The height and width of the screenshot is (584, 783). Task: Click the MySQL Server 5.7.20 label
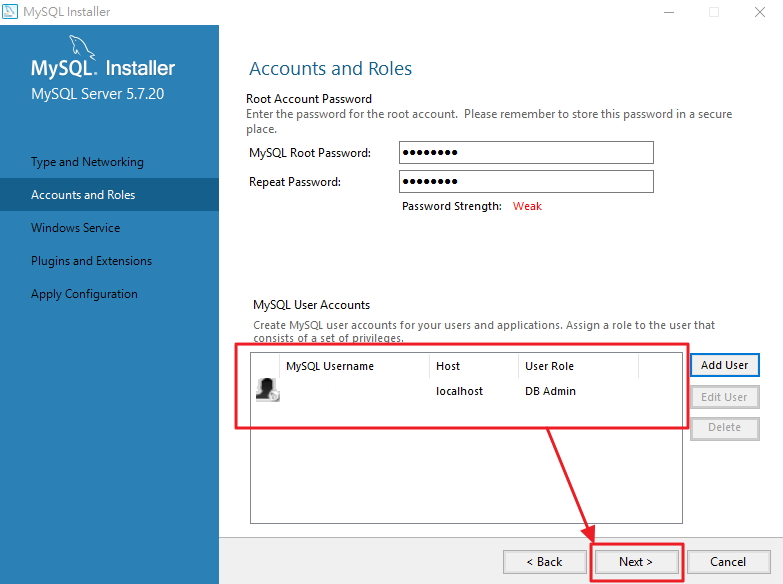[97, 94]
